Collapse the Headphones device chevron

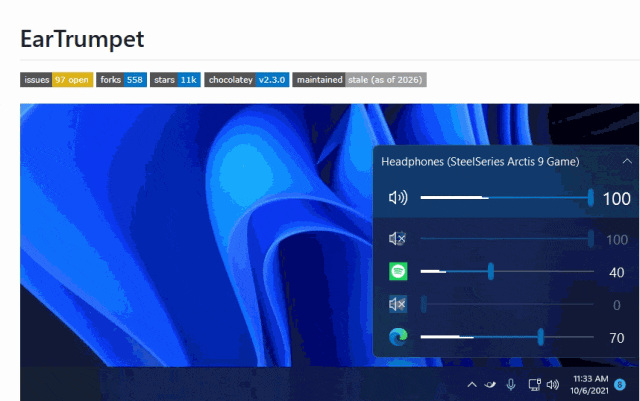[x=627, y=161]
